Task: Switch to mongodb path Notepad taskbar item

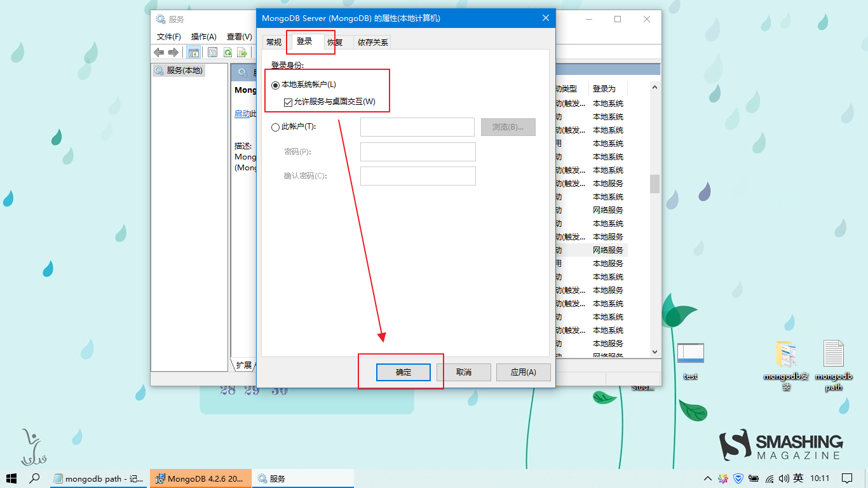Action: tap(98, 478)
